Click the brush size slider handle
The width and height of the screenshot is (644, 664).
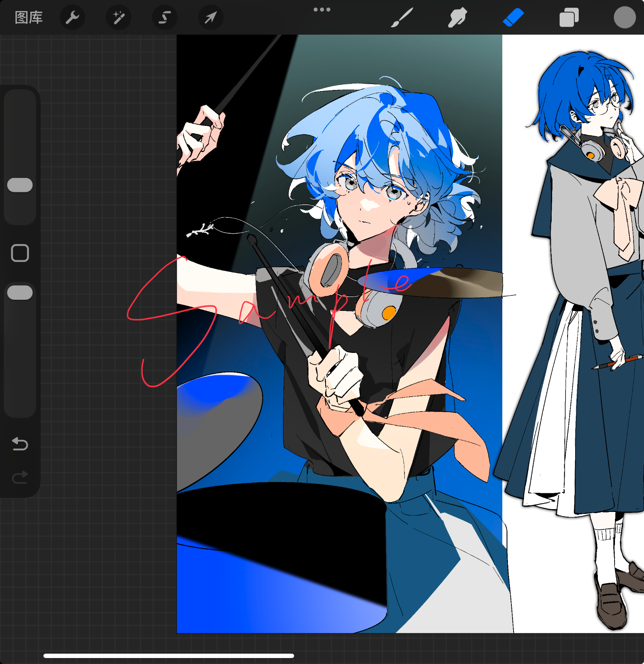[x=20, y=185]
